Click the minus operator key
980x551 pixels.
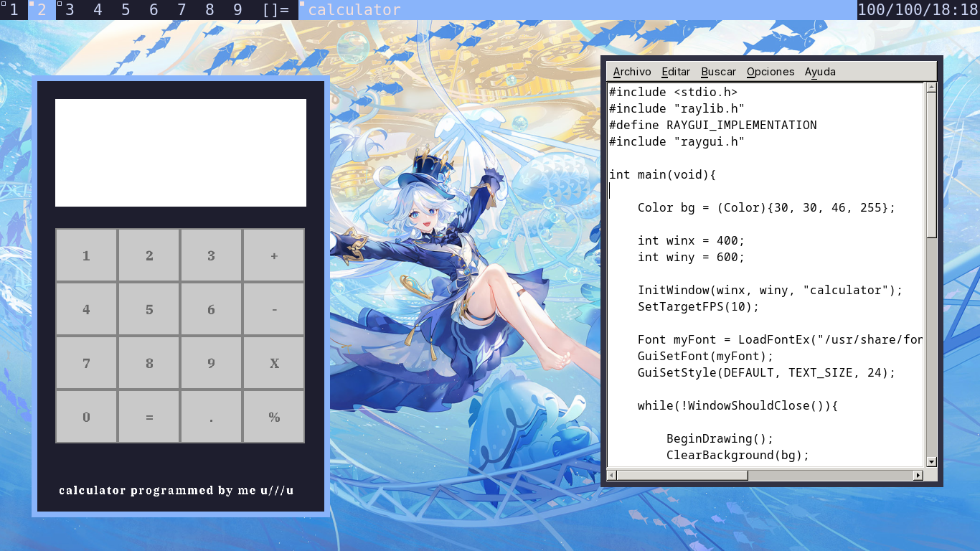(274, 309)
